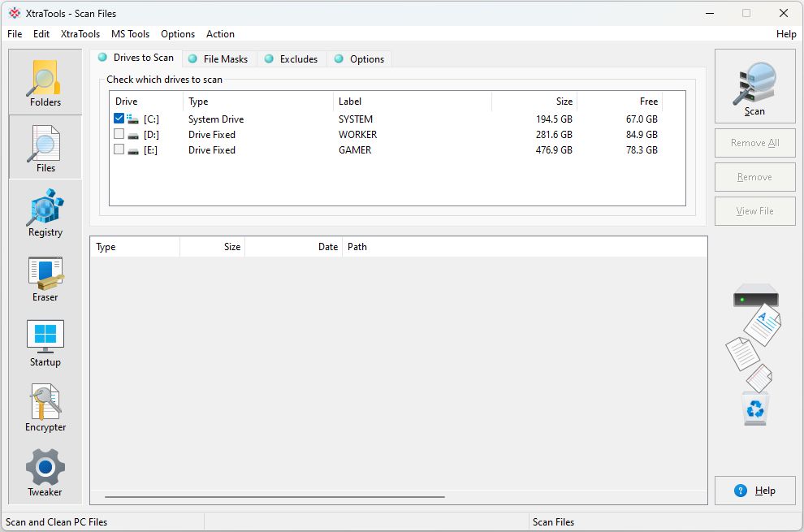Image resolution: width=804 pixels, height=532 pixels.
Task: Enable scanning of D: WORKER drive
Action: click(x=119, y=135)
